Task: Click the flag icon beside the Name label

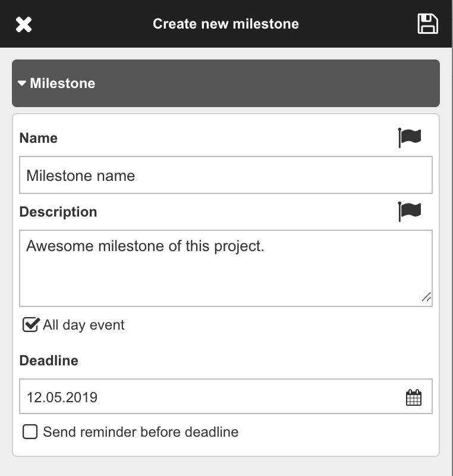Action: click(410, 138)
